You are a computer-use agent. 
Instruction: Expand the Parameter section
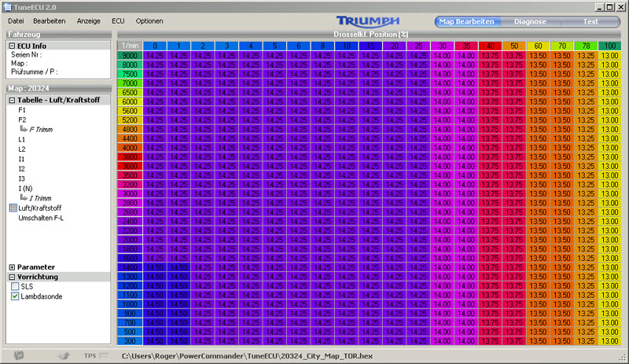[x=12, y=267]
